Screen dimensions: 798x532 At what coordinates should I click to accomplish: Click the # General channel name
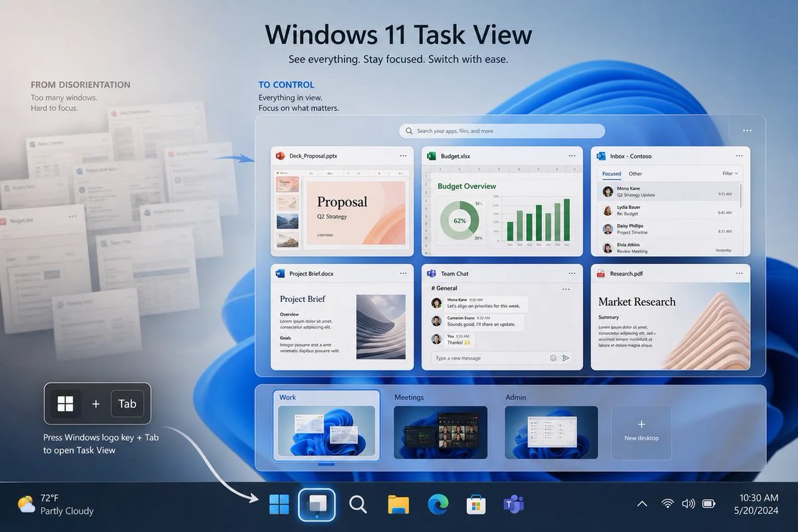(444, 288)
